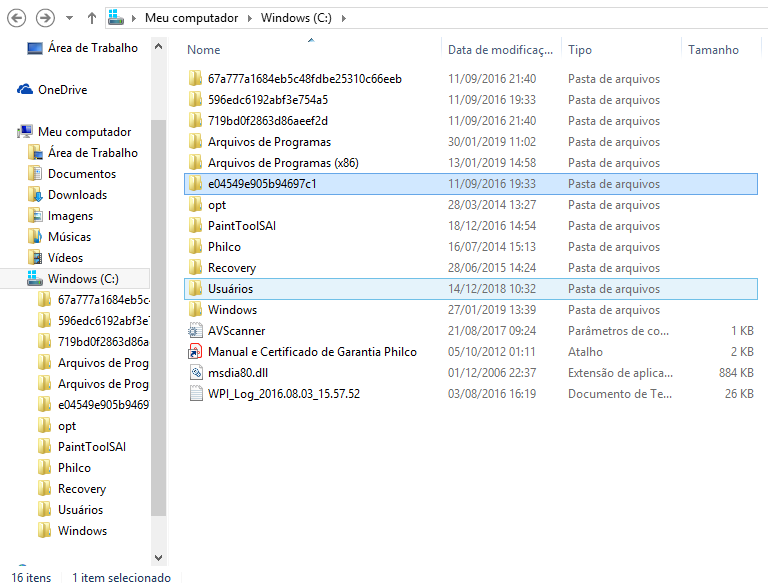Select the Windows (C:) drive icon in the tree
The width and height of the screenshot is (768, 586).
tap(35, 278)
